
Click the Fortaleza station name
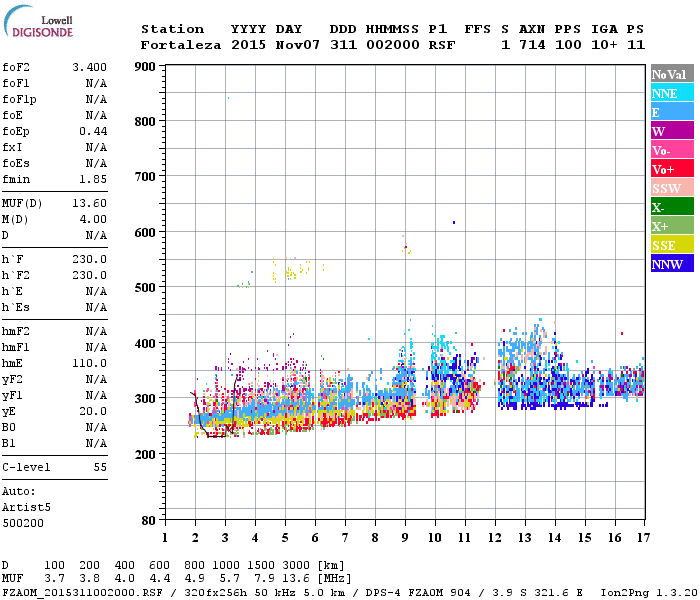pos(181,45)
